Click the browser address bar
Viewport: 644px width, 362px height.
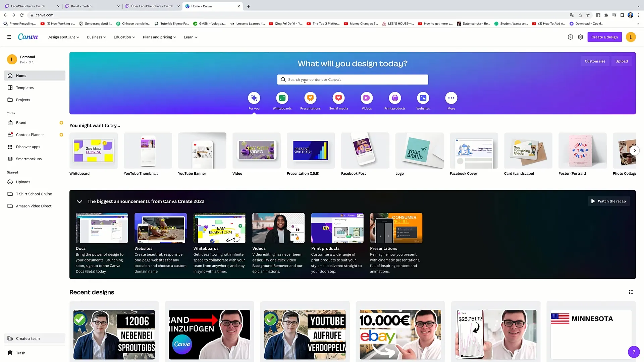point(299,15)
